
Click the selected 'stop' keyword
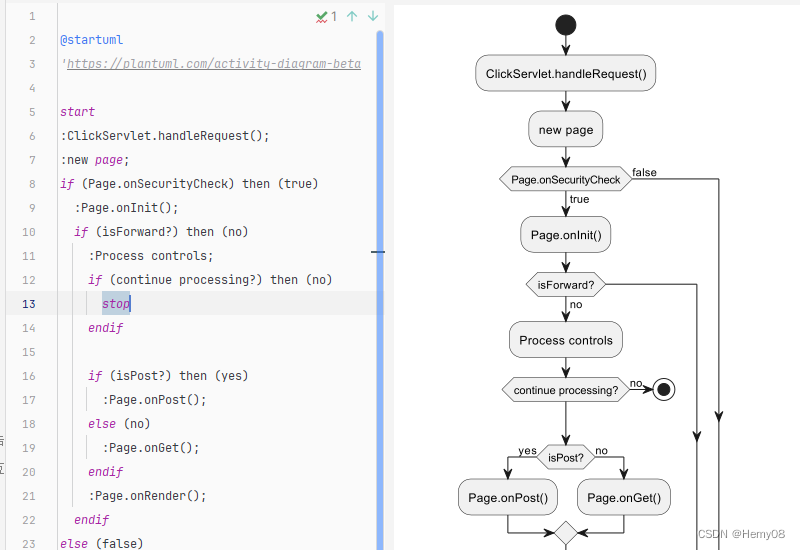pos(116,304)
